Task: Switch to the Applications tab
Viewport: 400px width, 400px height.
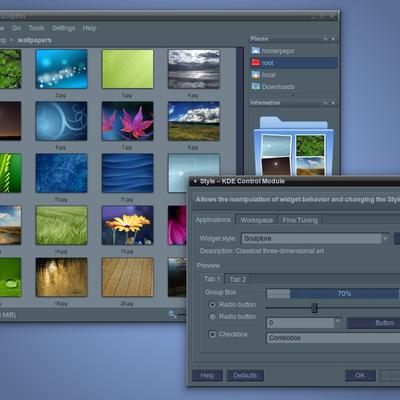Action: (213, 220)
